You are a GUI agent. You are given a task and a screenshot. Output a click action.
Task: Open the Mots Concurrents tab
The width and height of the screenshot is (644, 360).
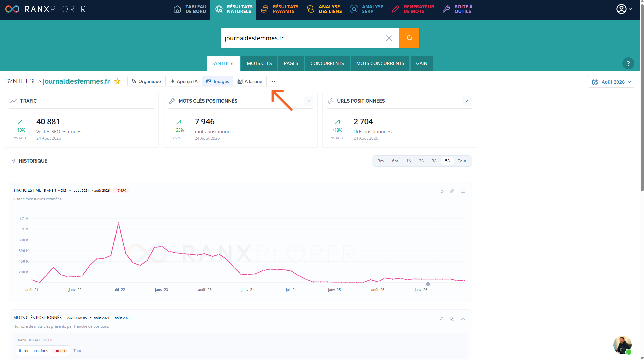380,63
